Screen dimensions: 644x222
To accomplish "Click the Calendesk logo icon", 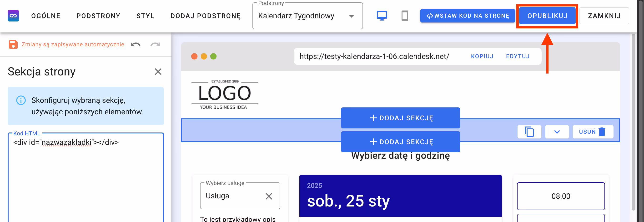I will [x=14, y=16].
